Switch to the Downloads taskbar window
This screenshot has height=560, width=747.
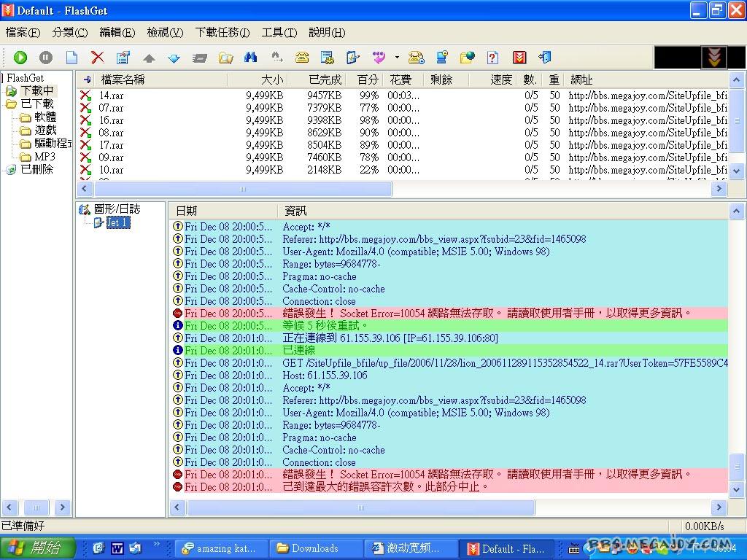coord(315,548)
